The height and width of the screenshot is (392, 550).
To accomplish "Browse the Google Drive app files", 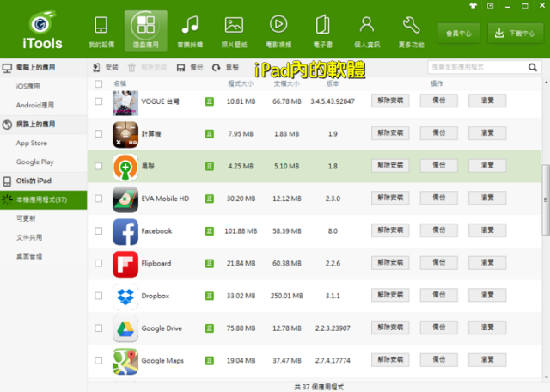I will [x=487, y=328].
